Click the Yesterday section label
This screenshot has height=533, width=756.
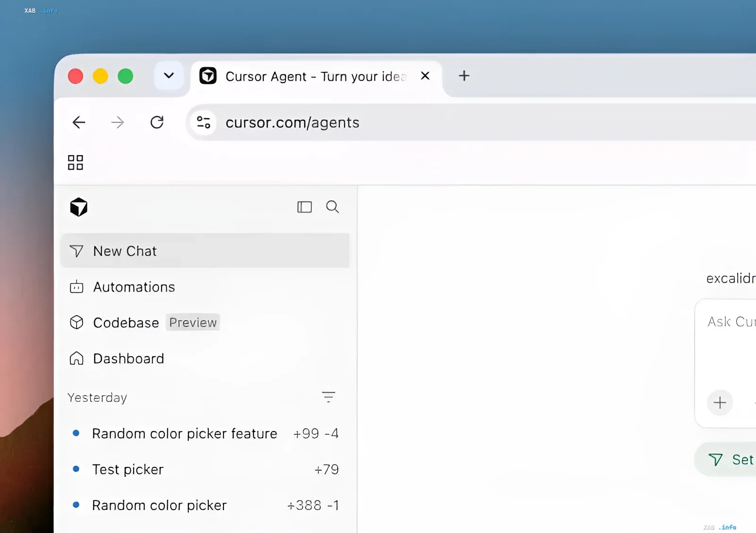[x=97, y=397]
